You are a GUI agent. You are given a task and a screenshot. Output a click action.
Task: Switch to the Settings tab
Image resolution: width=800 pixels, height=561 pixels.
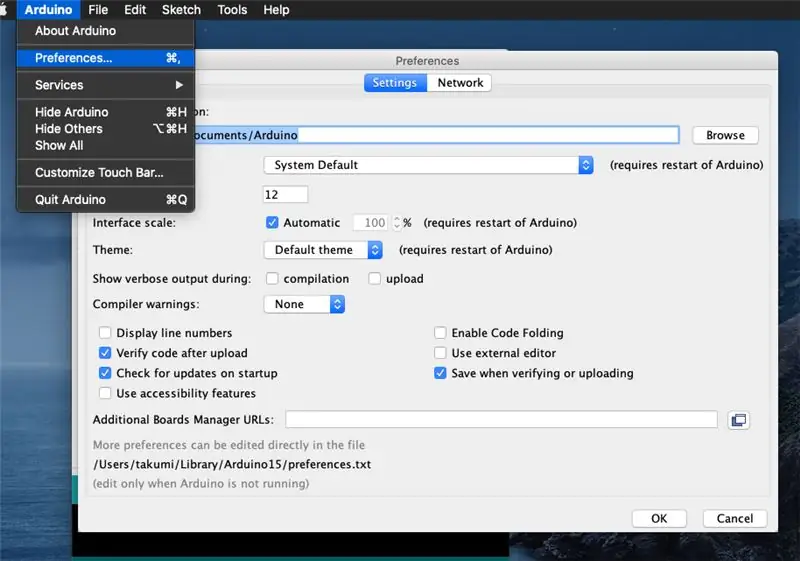395,83
